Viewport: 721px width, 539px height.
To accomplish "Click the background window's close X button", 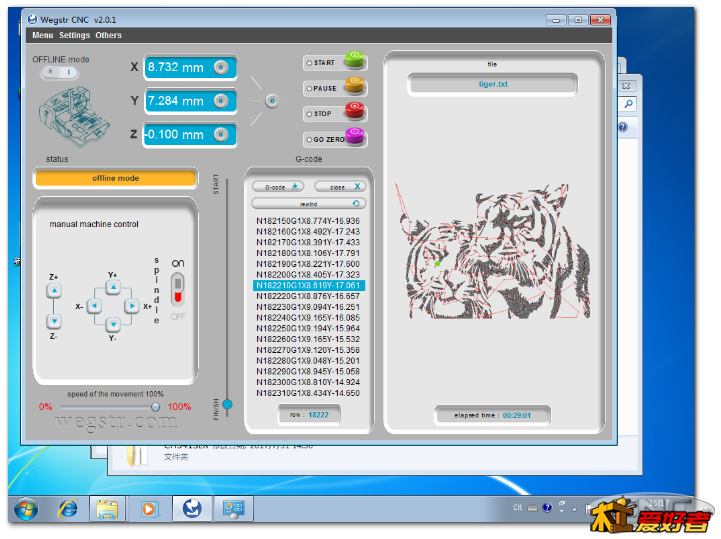I will click(626, 86).
